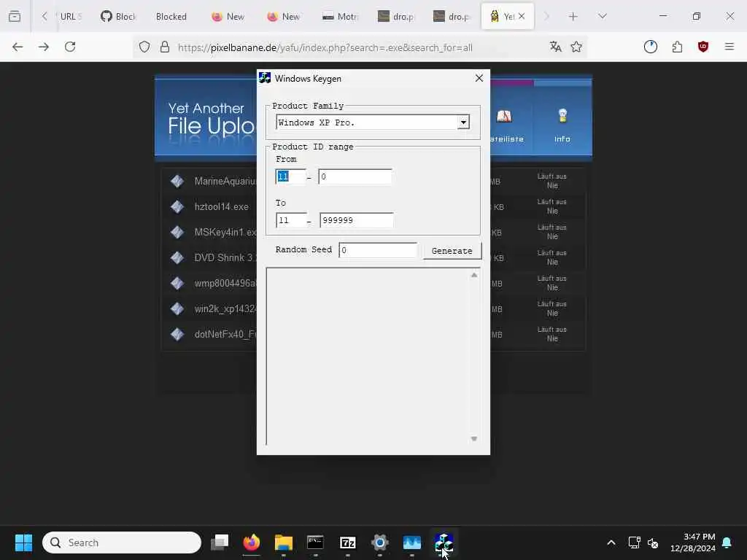Click the diamond icon beside wmp8004496
Viewport: 747px width, 560px height.
177,284
